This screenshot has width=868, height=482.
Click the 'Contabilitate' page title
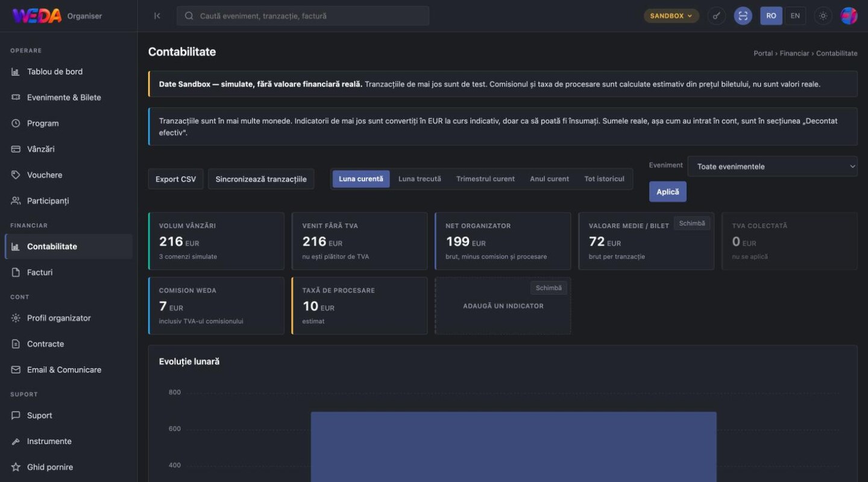[182, 52]
